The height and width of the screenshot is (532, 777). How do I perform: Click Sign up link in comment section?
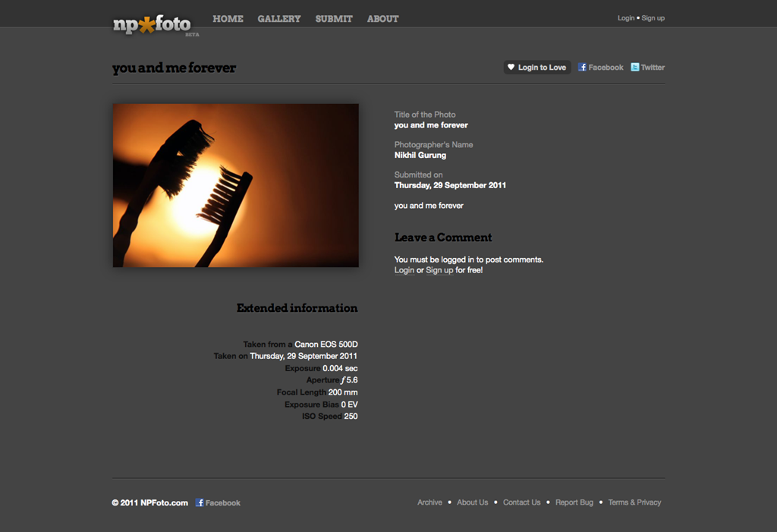439,270
